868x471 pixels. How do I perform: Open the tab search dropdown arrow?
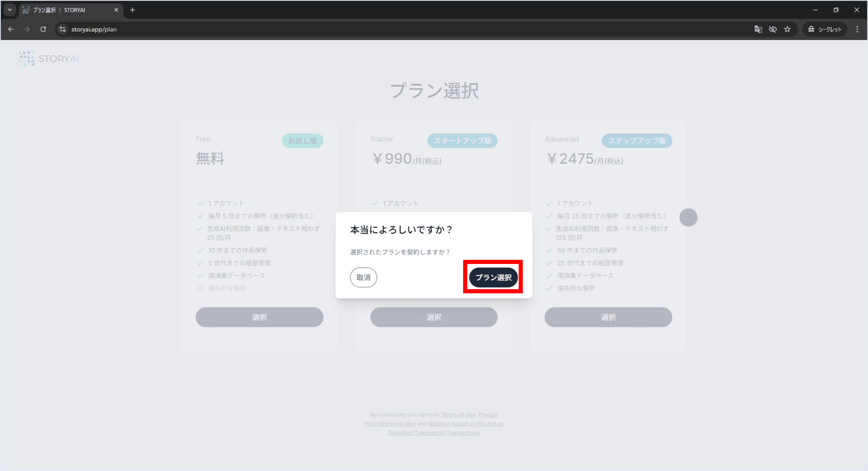(10, 10)
